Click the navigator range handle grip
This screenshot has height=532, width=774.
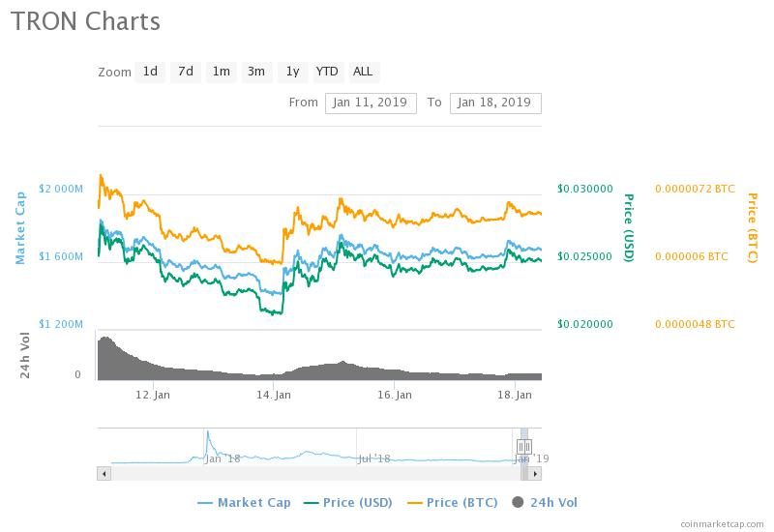point(524,447)
